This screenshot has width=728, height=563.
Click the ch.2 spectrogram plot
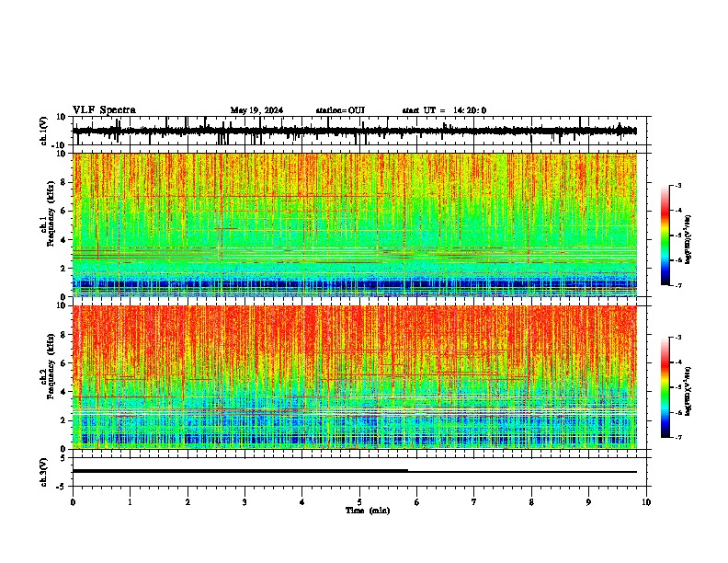355,377
